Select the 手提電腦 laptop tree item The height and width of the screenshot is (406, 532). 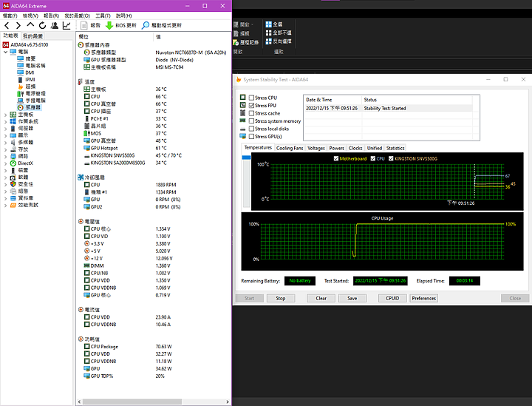35,101
